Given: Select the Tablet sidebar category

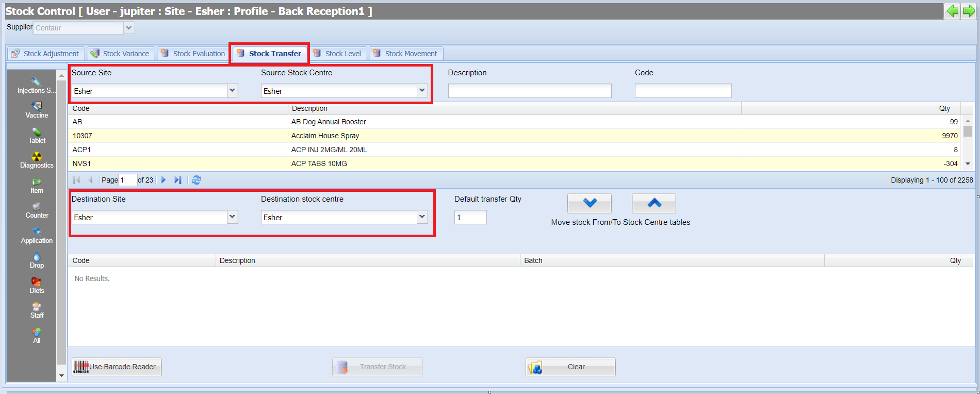Looking at the screenshot, I should (37, 136).
